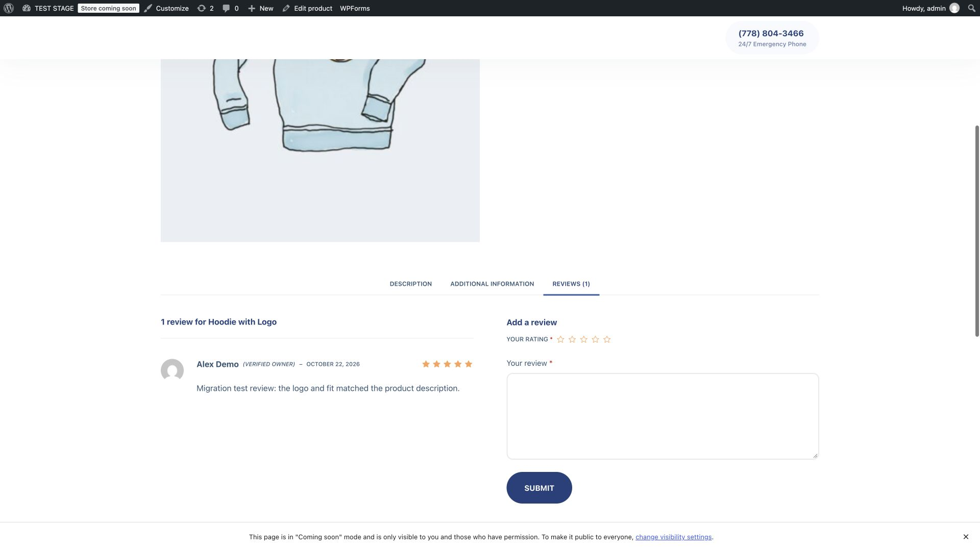Rate the product 5 stars
This screenshot has width=980, height=551.
[x=607, y=339]
